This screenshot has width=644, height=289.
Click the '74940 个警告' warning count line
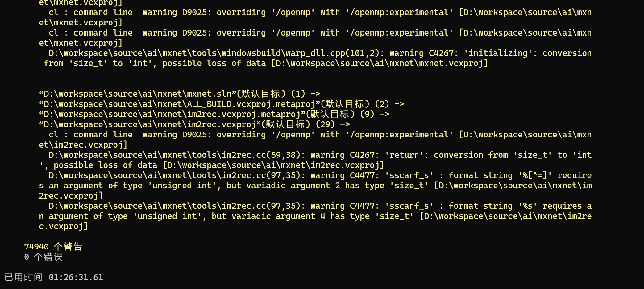[53, 247]
